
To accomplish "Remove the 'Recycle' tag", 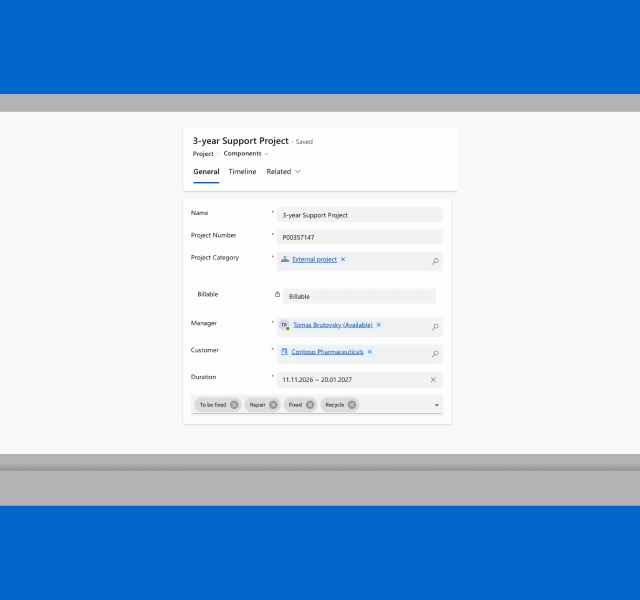I will click(x=352, y=405).
